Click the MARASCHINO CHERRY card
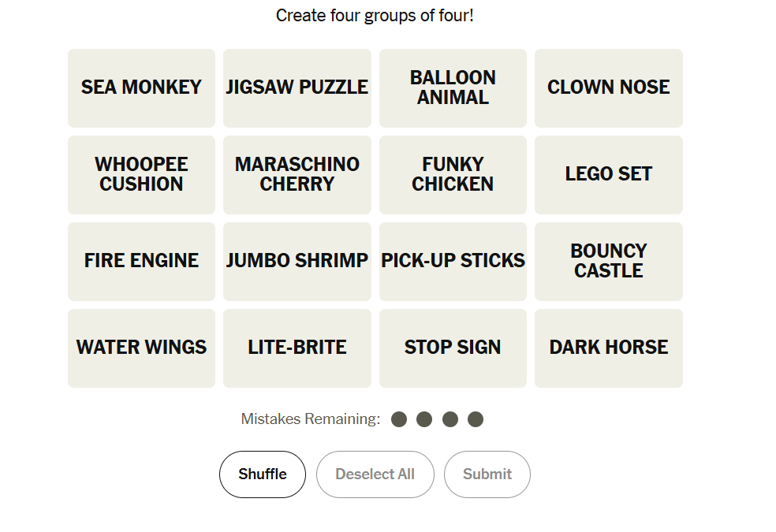 (x=297, y=174)
